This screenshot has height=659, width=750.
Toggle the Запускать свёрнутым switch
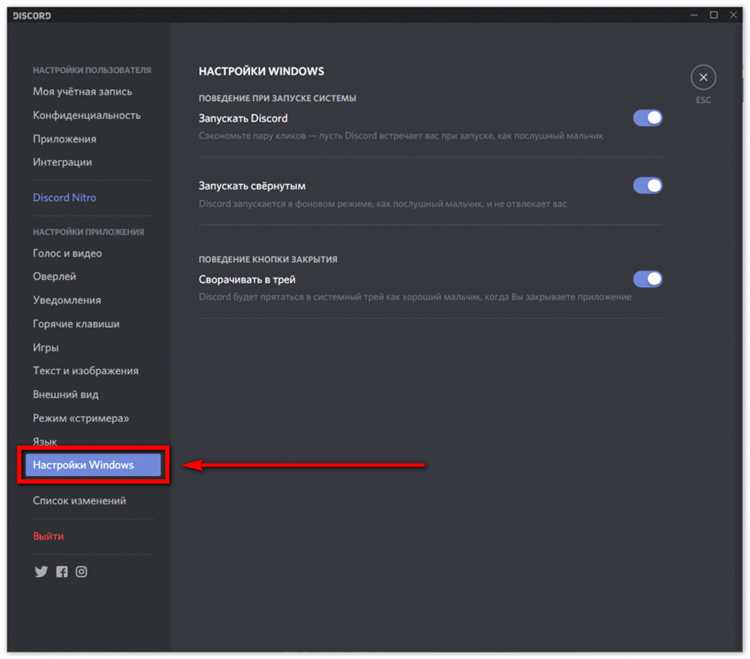[648, 186]
